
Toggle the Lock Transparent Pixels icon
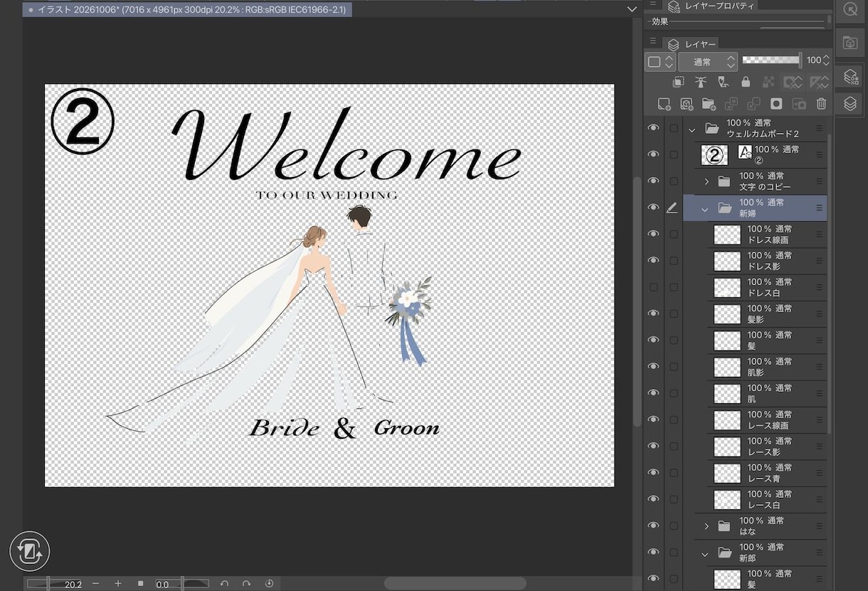(768, 82)
